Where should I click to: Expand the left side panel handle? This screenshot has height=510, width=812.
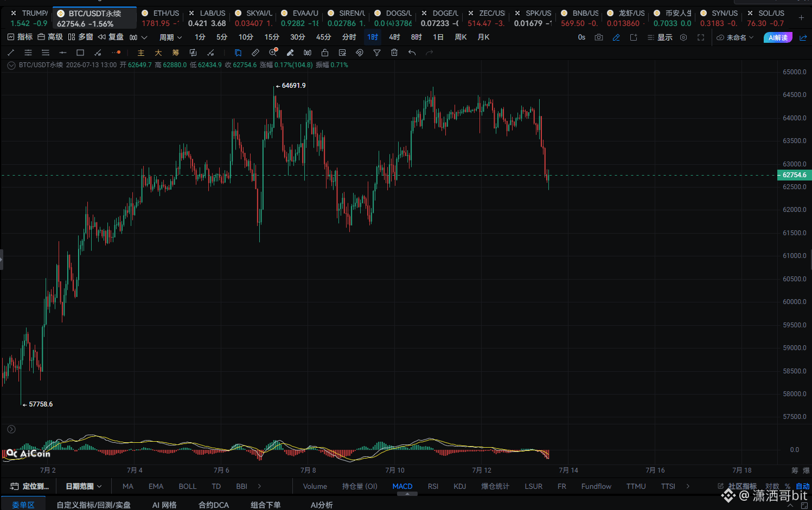(2, 259)
